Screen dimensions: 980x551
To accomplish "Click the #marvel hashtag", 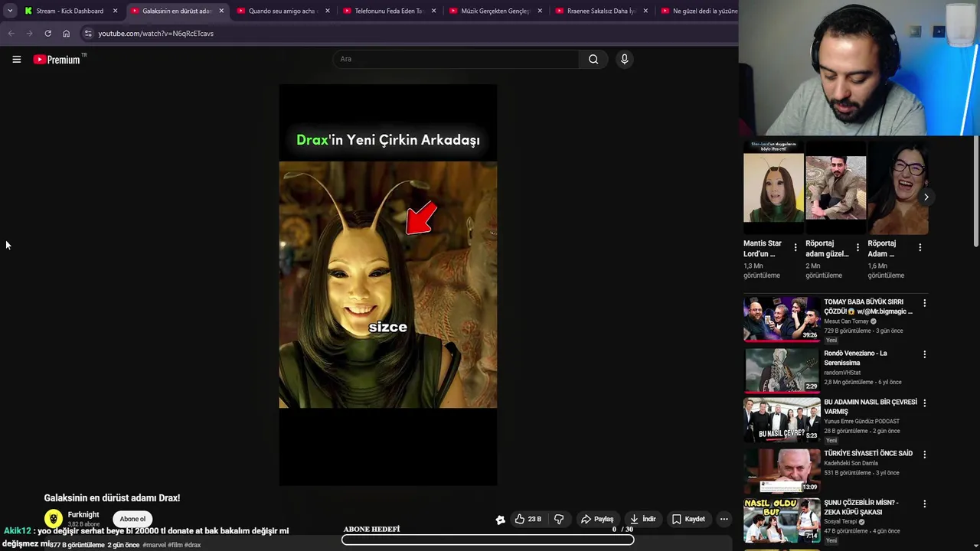I will click(153, 545).
